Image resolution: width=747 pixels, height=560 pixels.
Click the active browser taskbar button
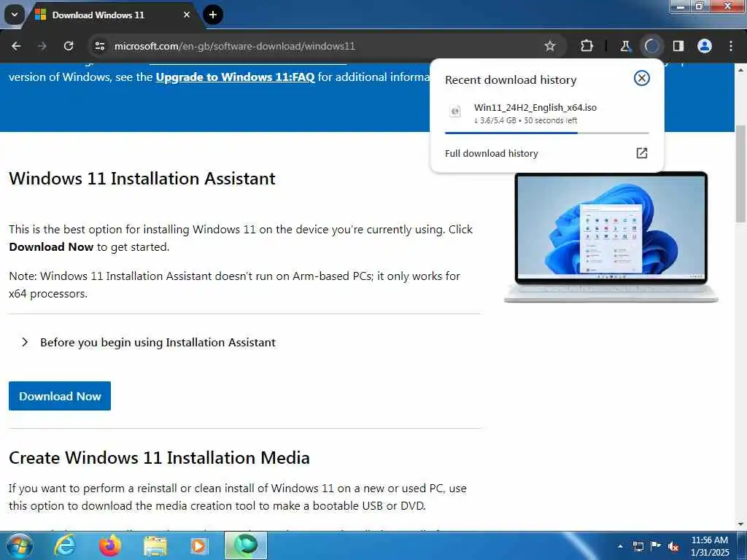pyautogui.click(x=246, y=545)
